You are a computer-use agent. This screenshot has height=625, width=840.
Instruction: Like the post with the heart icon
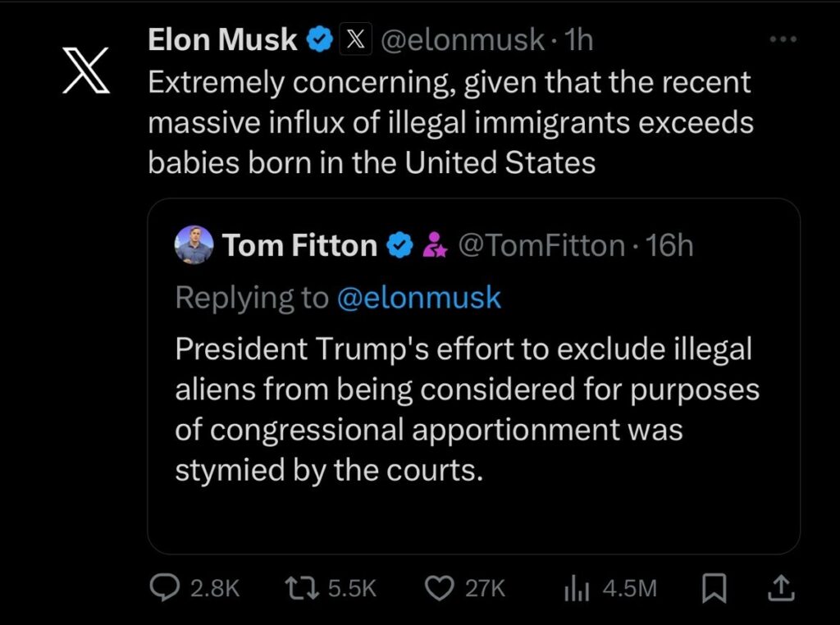441,587
